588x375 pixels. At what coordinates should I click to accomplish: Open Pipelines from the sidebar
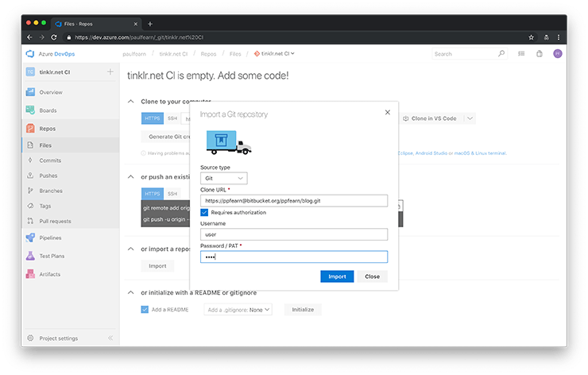coord(50,238)
